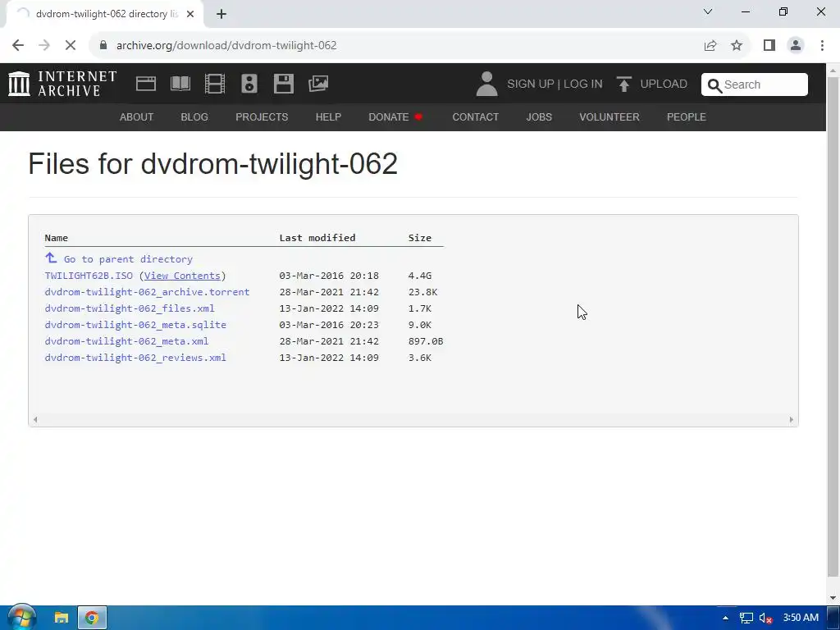Click the file listing left scroll arrow

coord(35,419)
